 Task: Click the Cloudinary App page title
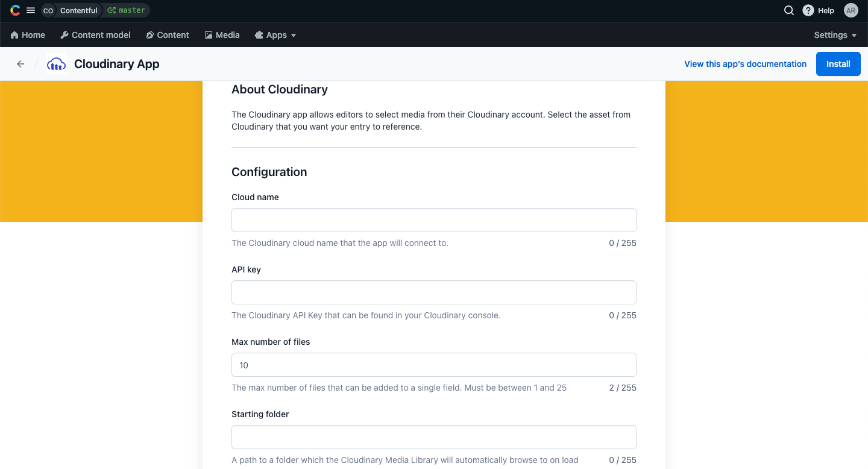[x=116, y=64]
